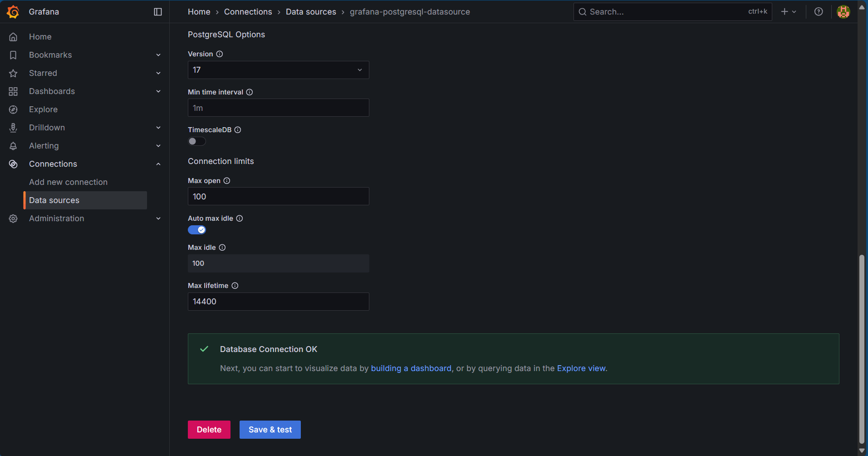Screen dimensions: 868x456
Task: Show info tooltip for Max open
Action: (x=227, y=181)
